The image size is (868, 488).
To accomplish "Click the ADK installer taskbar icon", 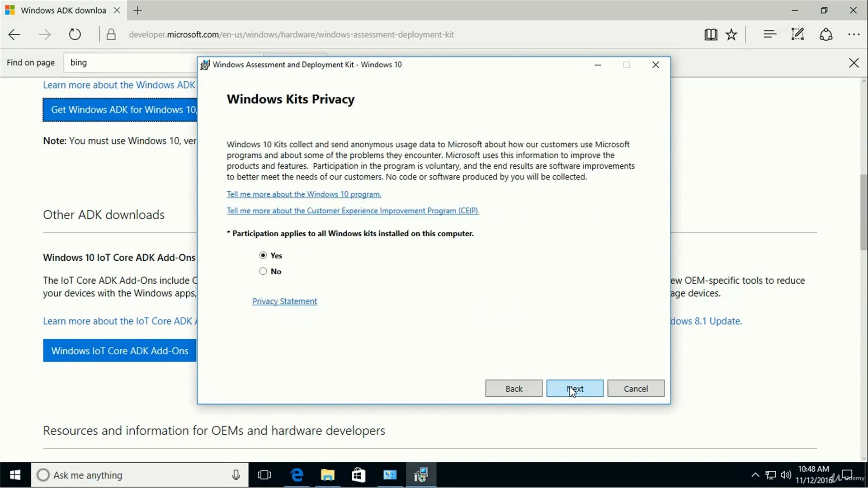I will (421, 475).
